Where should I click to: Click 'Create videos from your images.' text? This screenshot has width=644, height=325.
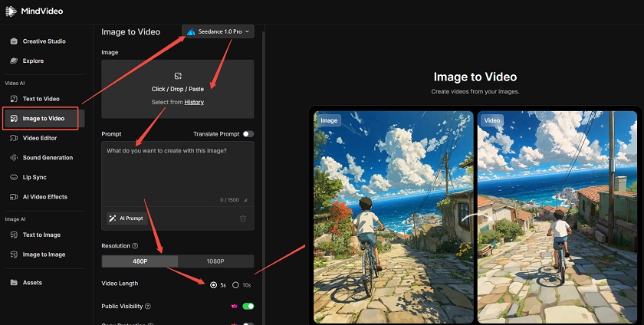coord(475,92)
